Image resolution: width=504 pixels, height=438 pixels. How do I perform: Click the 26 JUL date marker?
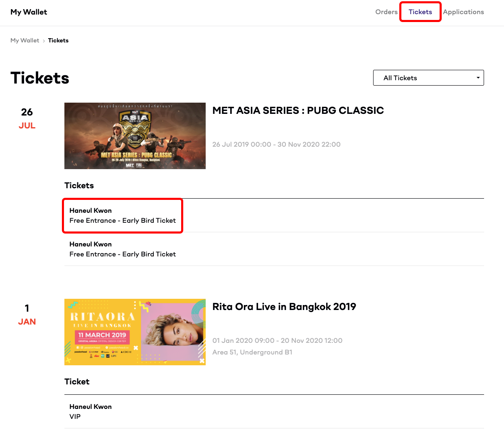tap(27, 118)
